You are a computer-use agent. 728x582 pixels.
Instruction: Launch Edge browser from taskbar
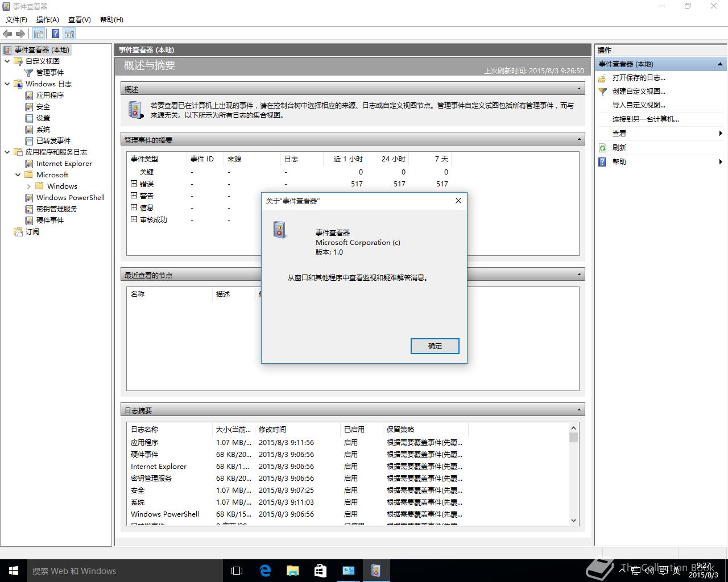(265, 571)
